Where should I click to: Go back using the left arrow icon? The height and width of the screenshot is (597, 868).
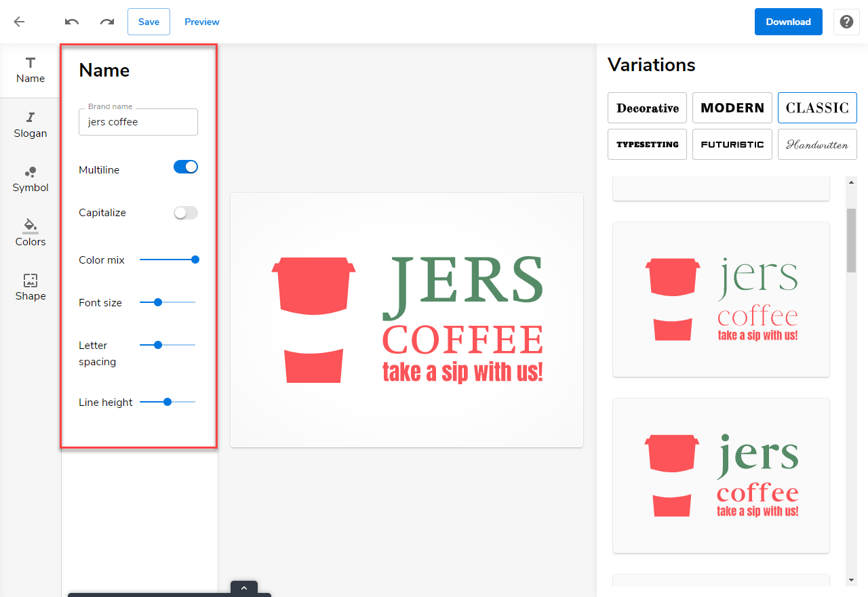coord(19,22)
